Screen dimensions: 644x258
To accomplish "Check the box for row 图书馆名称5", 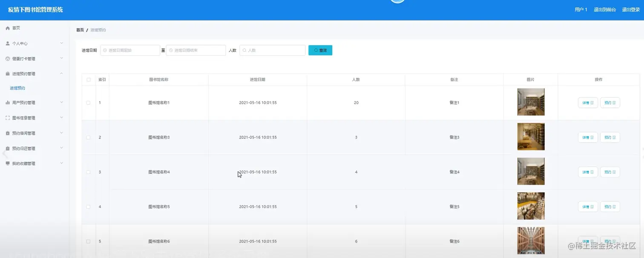I will coord(89,207).
